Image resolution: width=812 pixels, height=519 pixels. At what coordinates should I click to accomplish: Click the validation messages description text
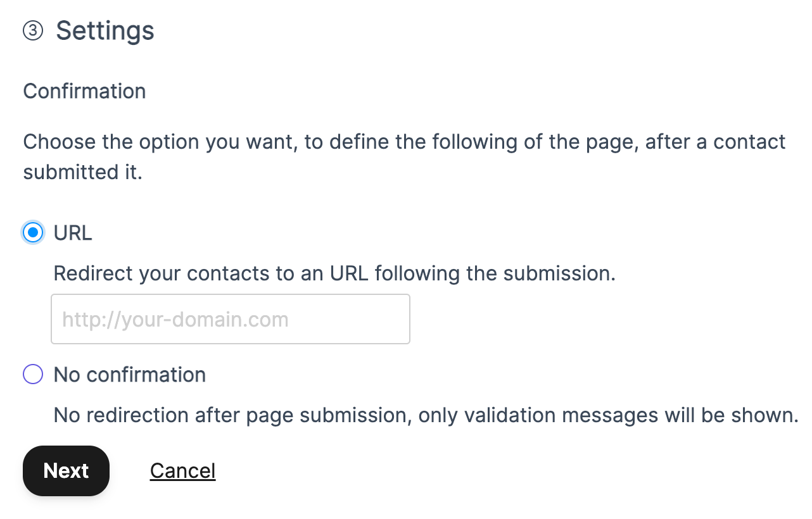(423, 415)
